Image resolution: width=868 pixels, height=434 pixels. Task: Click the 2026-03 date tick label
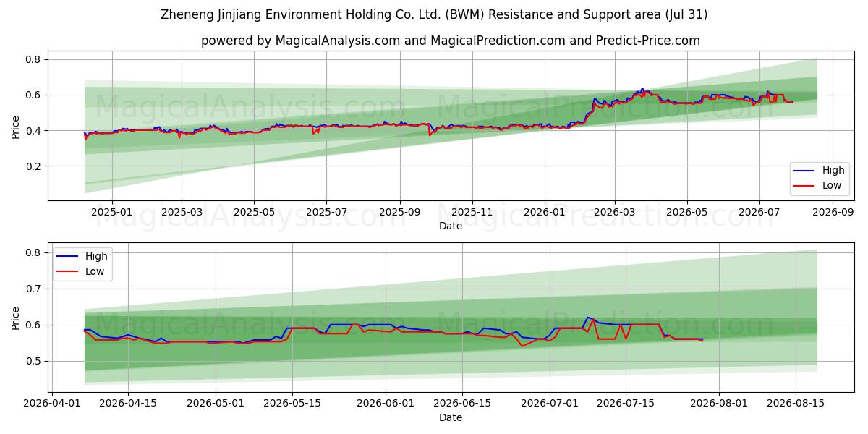click(x=614, y=213)
